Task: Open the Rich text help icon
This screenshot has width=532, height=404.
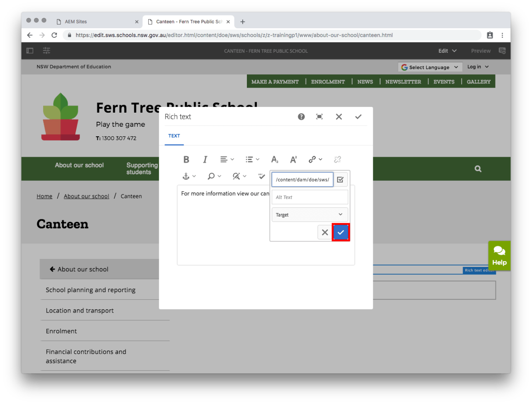Action: click(301, 117)
